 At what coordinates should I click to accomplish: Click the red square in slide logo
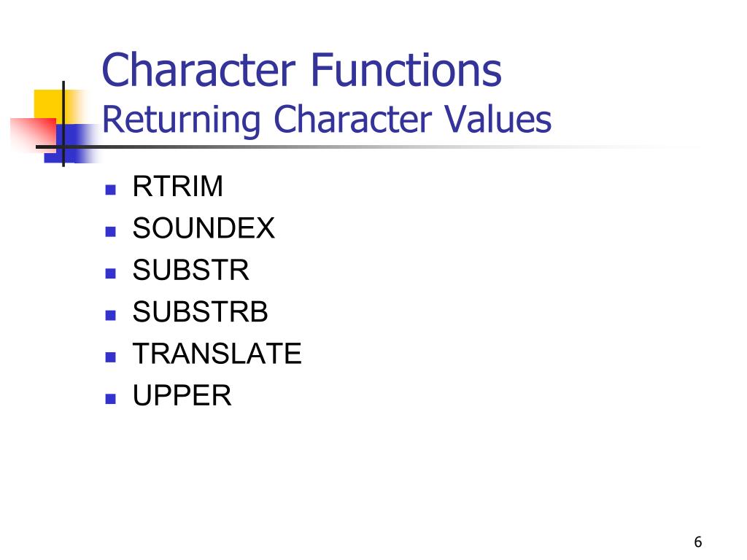34,135
